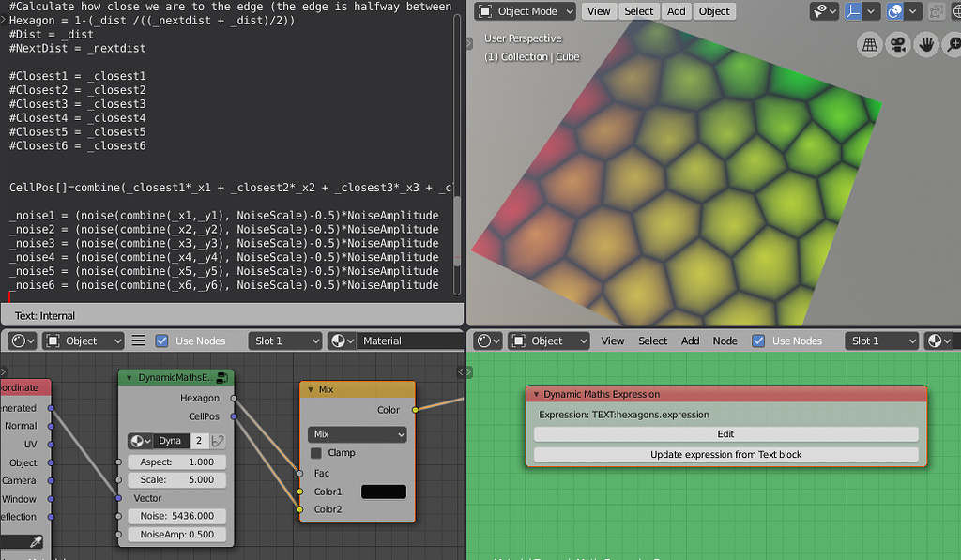
Task: Open Slot 1 dropdown in left node editor
Action: pyautogui.click(x=285, y=341)
